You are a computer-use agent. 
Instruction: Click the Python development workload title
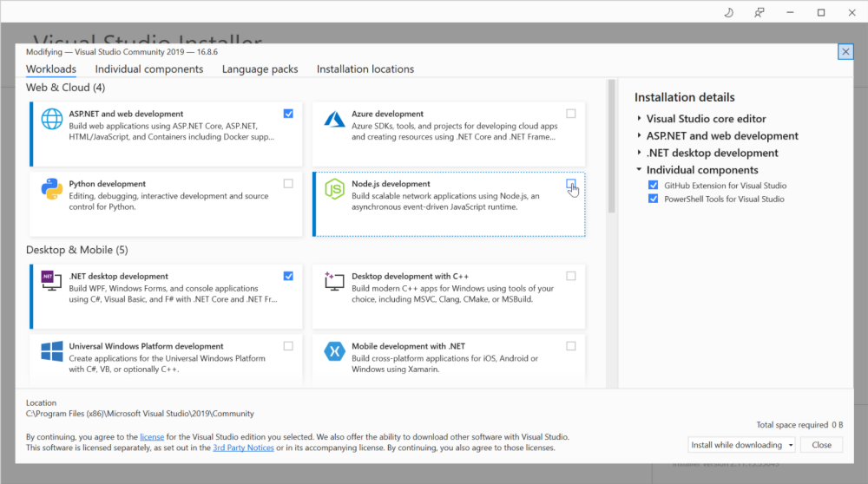108,184
